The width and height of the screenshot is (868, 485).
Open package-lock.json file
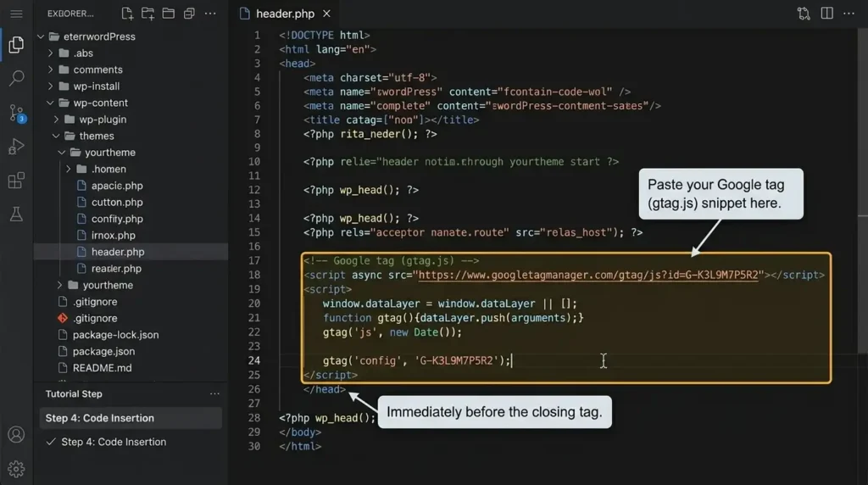tap(115, 335)
